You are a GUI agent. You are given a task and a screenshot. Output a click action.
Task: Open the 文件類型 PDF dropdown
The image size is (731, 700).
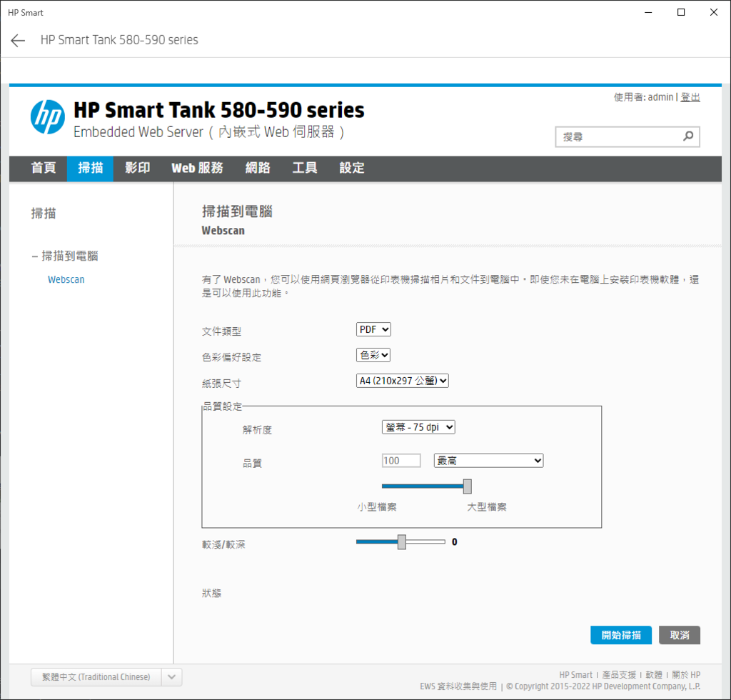click(x=373, y=329)
